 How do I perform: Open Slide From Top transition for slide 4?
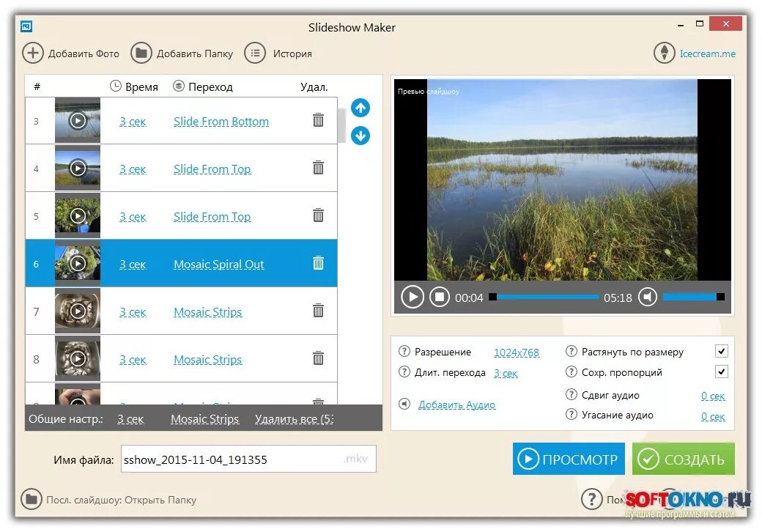coord(212,169)
